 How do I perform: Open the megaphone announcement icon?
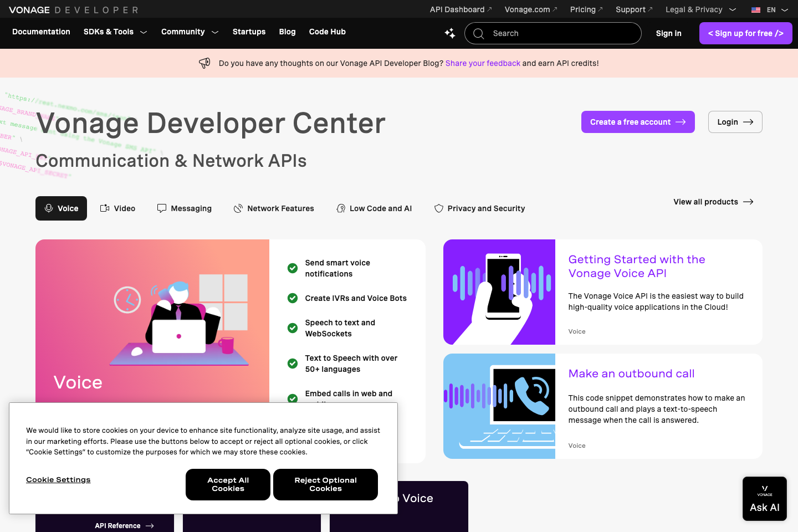click(204, 63)
